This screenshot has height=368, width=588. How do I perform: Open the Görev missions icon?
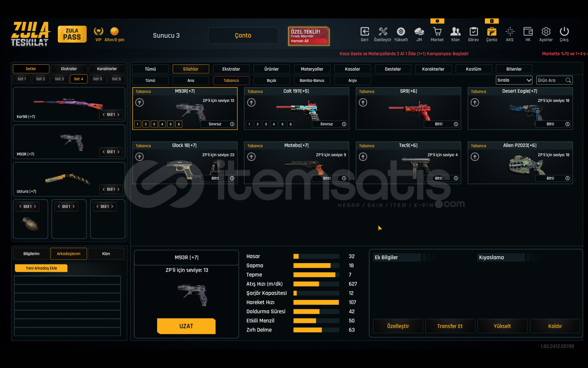tap(473, 32)
